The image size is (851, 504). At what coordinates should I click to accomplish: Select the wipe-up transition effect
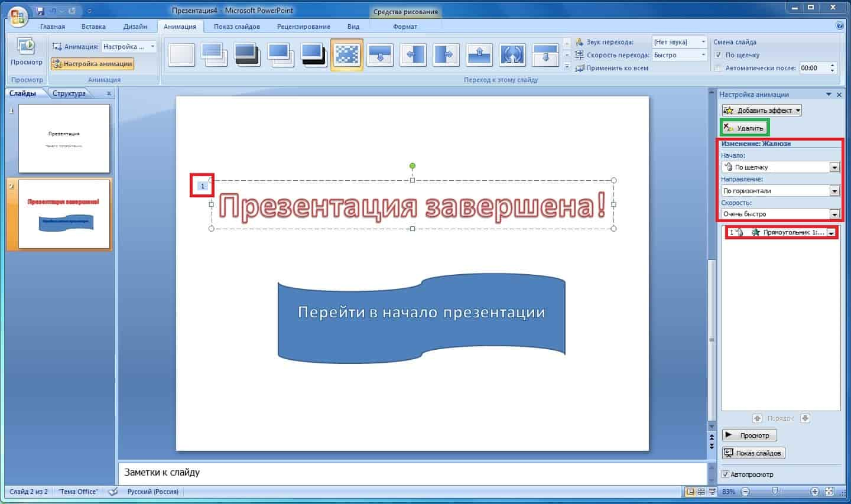pos(480,55)
